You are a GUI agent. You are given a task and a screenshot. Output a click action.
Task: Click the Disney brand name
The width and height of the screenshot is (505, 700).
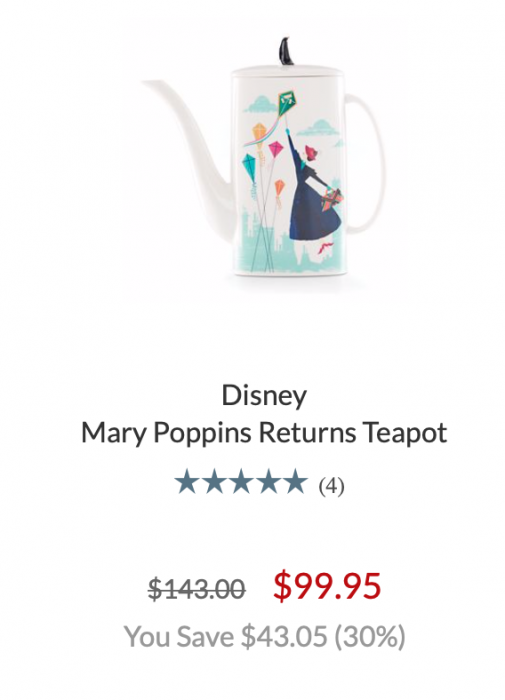(264, 396)
